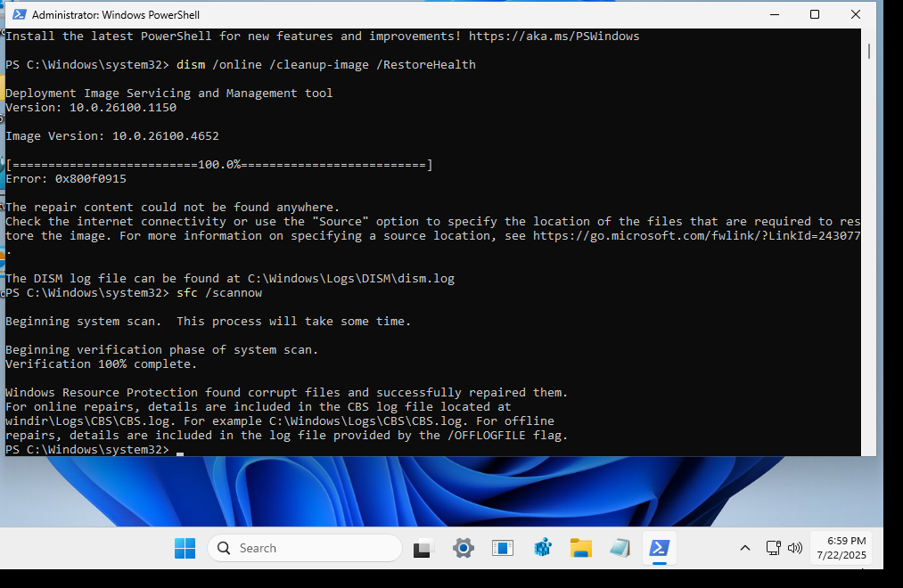Viewport: 903px width, 588px height.
Task: Open the blue window app taskbar icon
Action: pos(503,548)
